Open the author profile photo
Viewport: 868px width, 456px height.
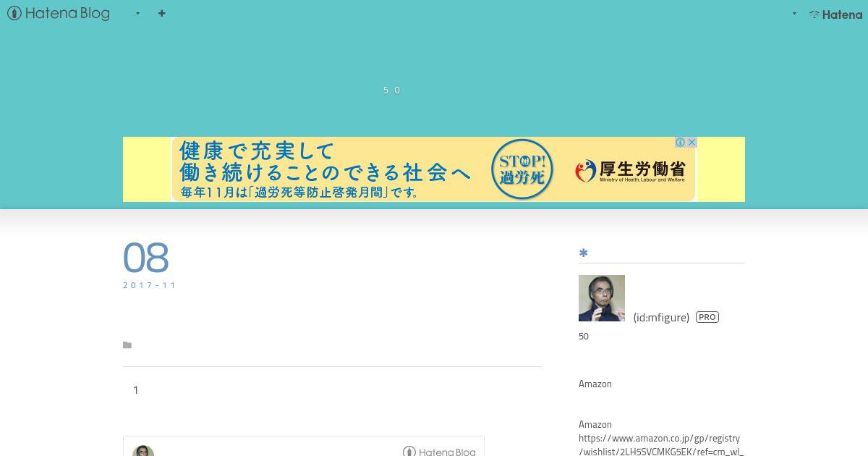(602, 298)
